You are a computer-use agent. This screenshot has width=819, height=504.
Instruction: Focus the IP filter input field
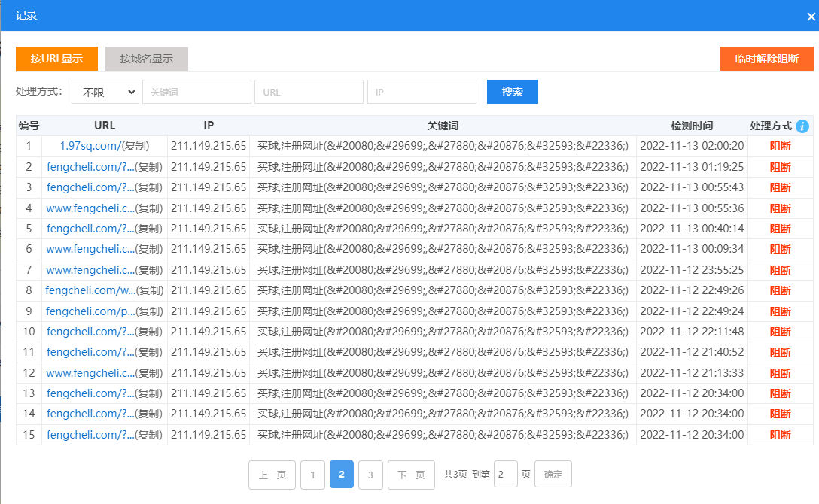pos(422,92)
